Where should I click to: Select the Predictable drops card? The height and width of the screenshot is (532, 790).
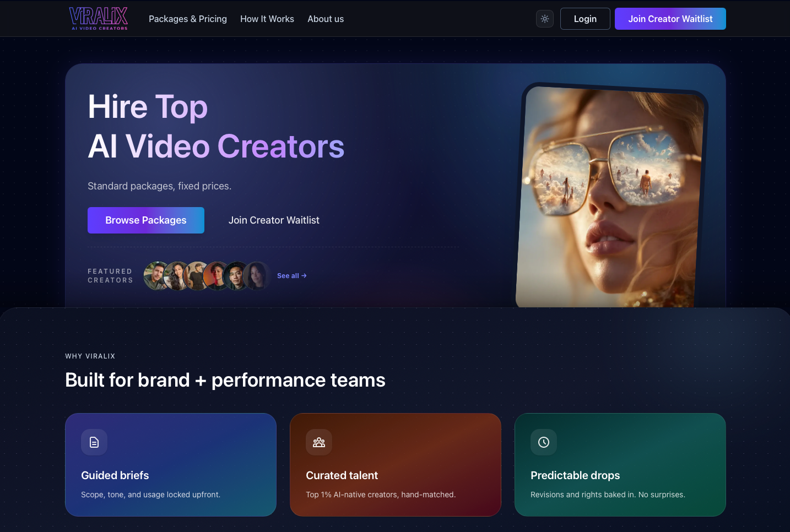coord(620,465)
